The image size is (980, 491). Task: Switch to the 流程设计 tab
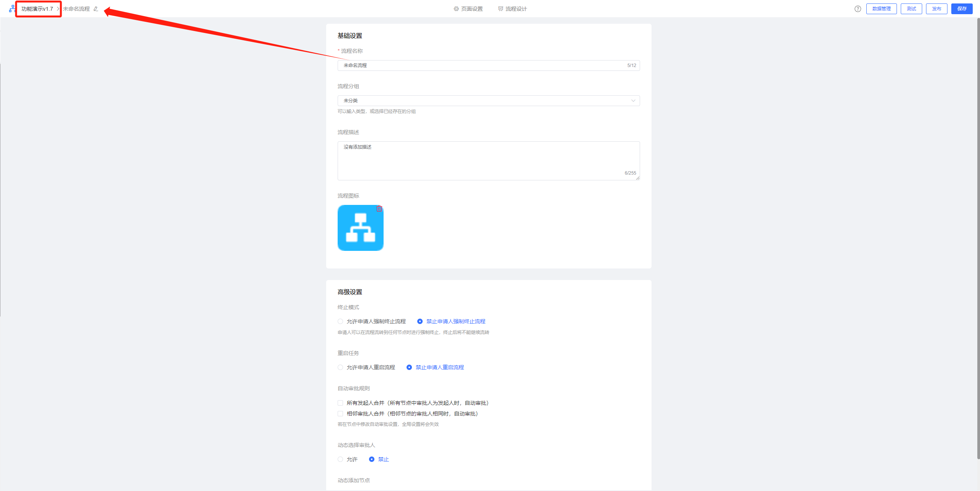click(x=513, y=9)
